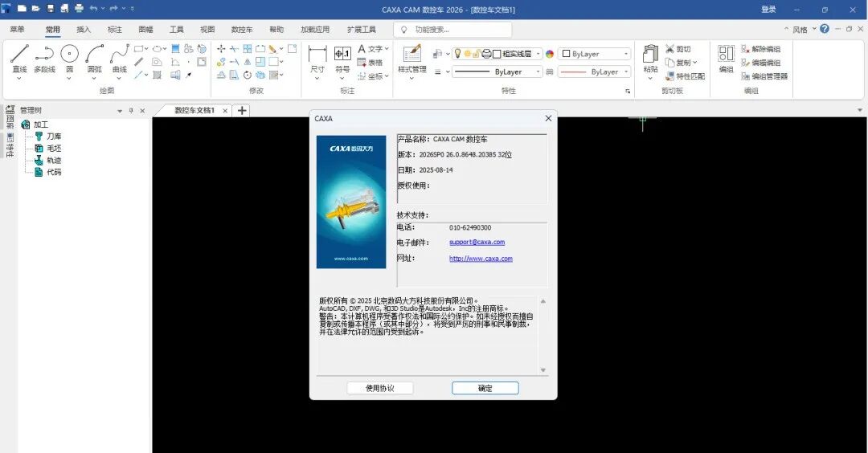Click 确定 in the CAXA dialog
This screenshot has width=868, height=453.
coord(485,388)
